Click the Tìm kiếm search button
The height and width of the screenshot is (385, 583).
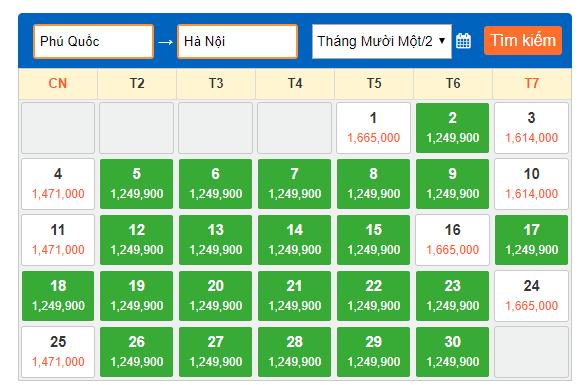(523, 41)
